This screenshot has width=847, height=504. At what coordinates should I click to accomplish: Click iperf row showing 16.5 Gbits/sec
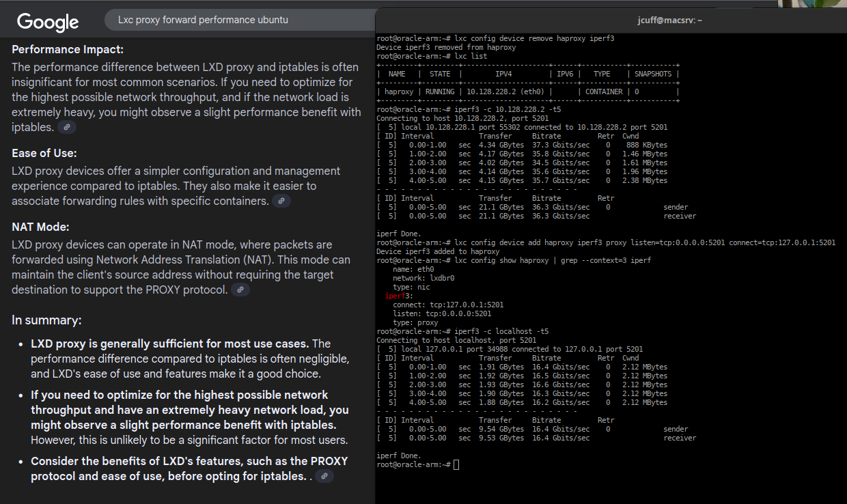click(522, 376)
